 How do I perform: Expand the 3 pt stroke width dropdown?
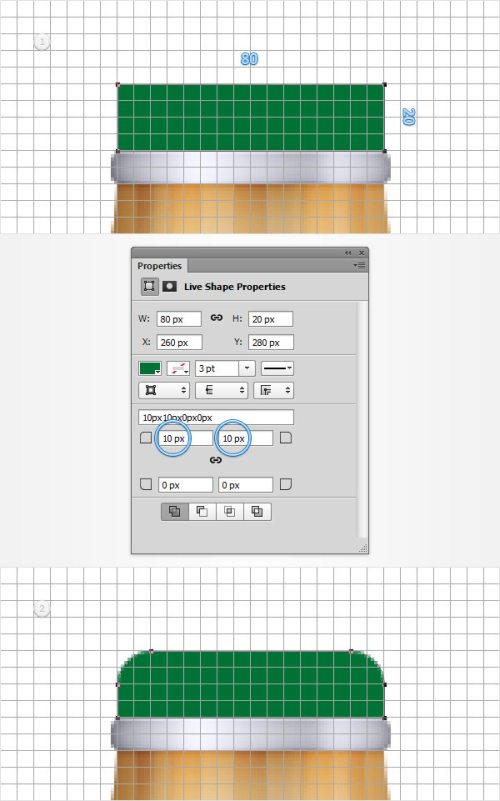click(247, 368)
